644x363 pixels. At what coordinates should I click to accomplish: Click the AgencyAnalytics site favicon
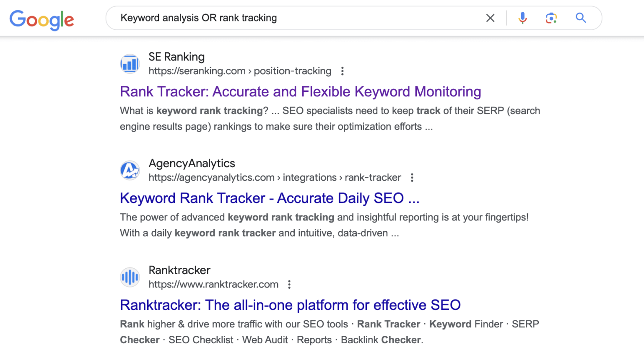pyautogui.click(x=130, y=170)
